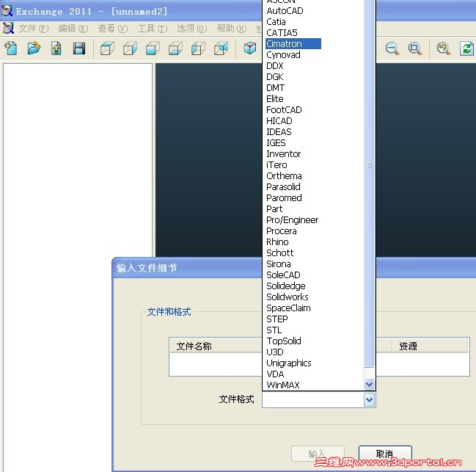Select the sixth cube view icon

pyautogui.click(x=221, y=48)
